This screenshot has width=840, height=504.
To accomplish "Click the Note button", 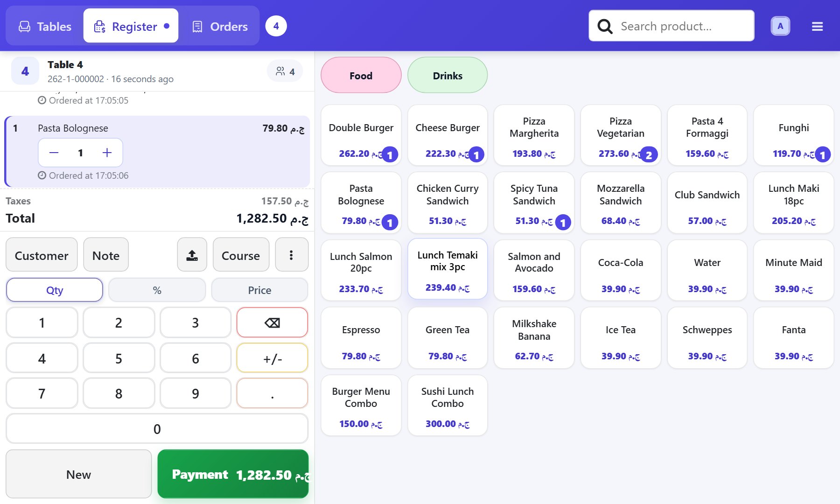I will [x=106, y=255].
